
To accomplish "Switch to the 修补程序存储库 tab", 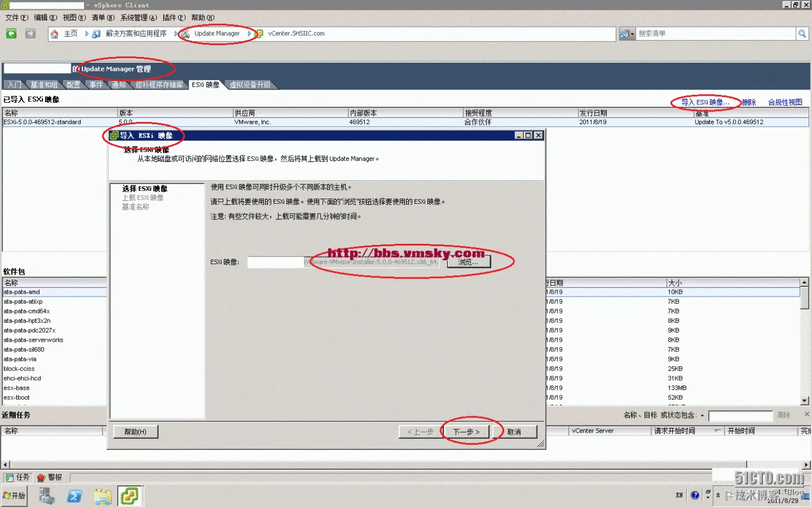I will click(x=159, y=85).
